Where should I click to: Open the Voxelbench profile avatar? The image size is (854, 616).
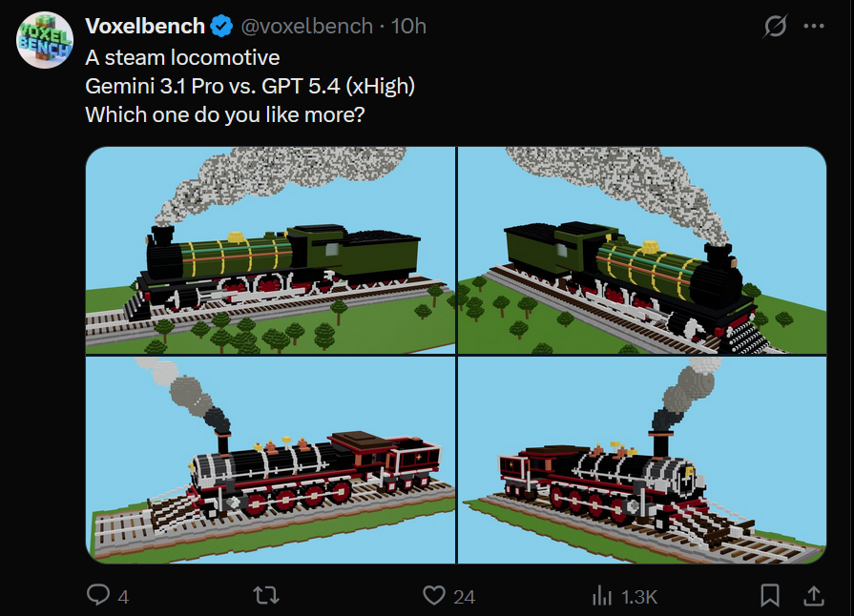coord(45,40)
